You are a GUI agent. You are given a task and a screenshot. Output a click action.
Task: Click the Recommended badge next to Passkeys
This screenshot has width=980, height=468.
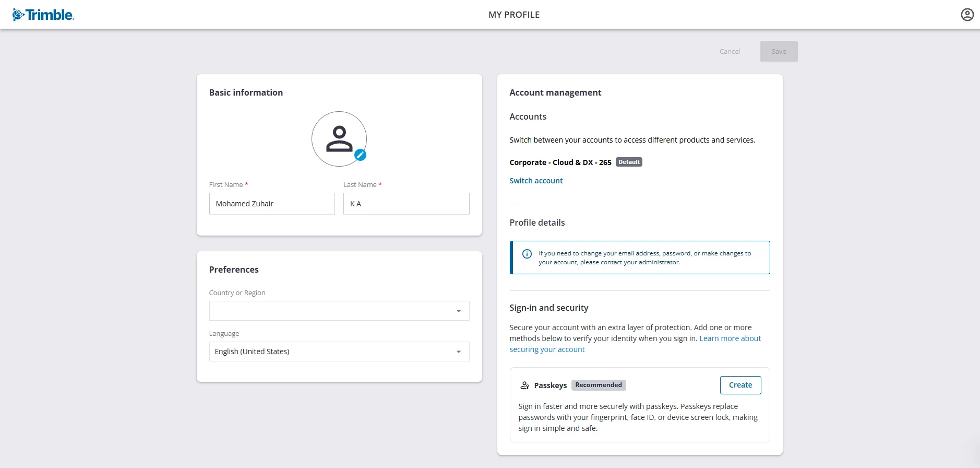[599, 385]
